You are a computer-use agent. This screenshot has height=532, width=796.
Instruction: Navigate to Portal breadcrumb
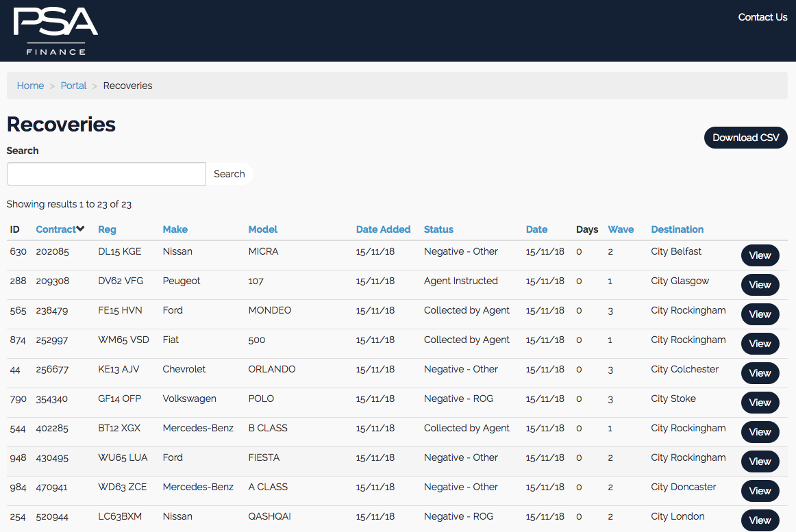73,86
